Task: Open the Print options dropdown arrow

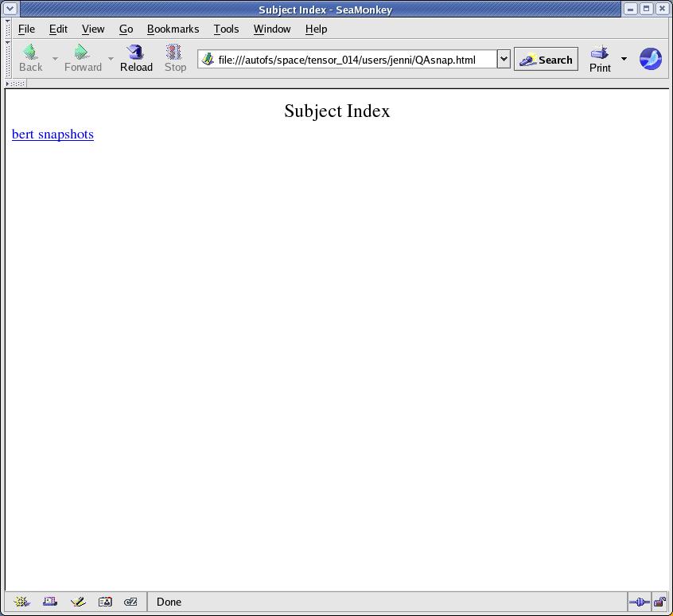Action: pos(624,59)
